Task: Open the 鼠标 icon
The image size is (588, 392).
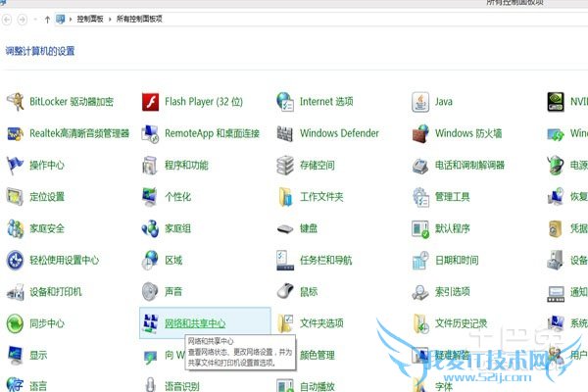Action: pyautogui.click(x=285, y=291)
